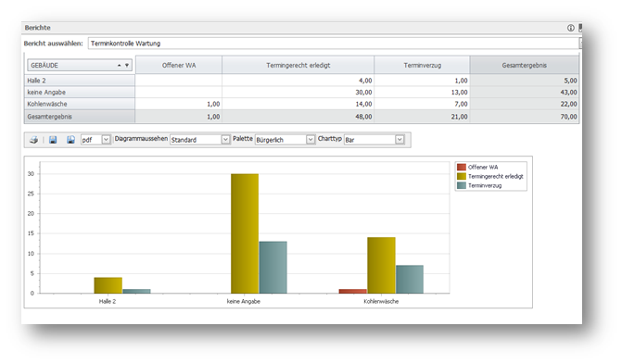Click the save-as disk icon beside pdf
This screenshot has height=364, width=622.
pos(70,140)
